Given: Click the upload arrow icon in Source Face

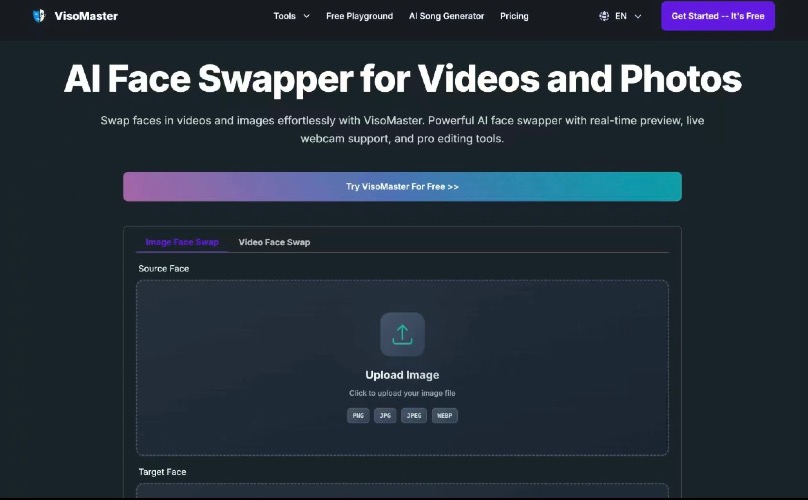Looking at the screenshot, I should (x=402, y=335).
